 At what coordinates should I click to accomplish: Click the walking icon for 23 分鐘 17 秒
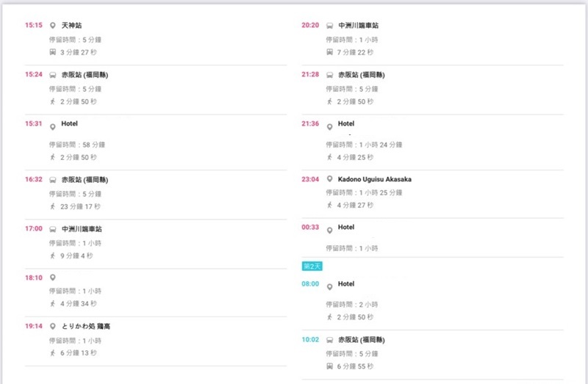pyautogui.click(x=53, y=206)
